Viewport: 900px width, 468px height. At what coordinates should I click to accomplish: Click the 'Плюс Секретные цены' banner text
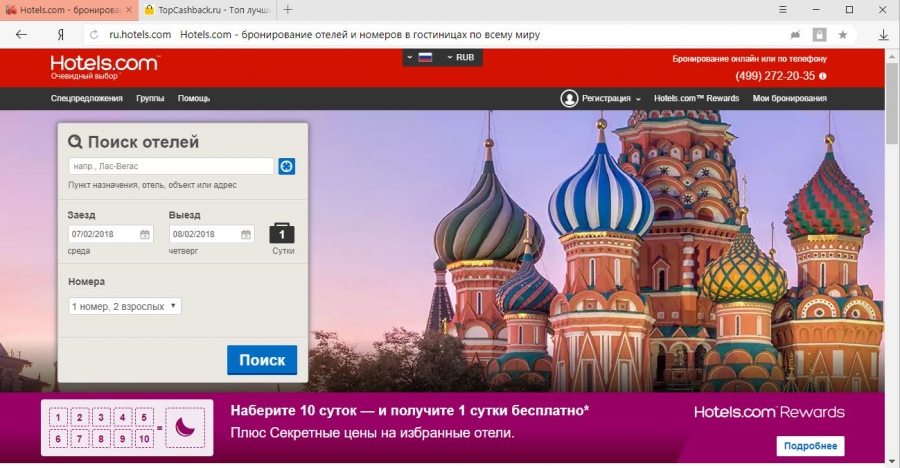[372, 432]
